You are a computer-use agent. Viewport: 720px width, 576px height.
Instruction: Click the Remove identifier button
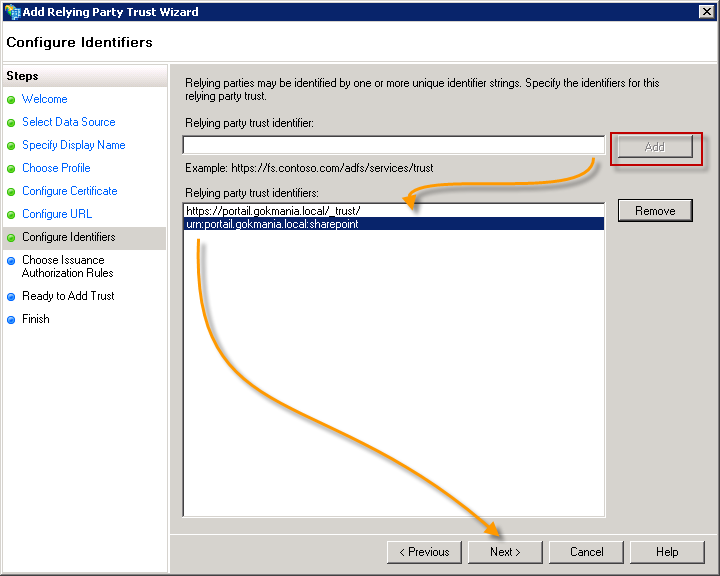[x=655, y=210]
